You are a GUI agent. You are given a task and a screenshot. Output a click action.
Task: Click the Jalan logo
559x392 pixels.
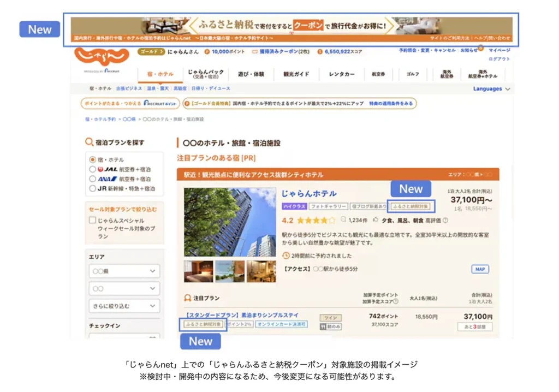(x=102, y=56)
